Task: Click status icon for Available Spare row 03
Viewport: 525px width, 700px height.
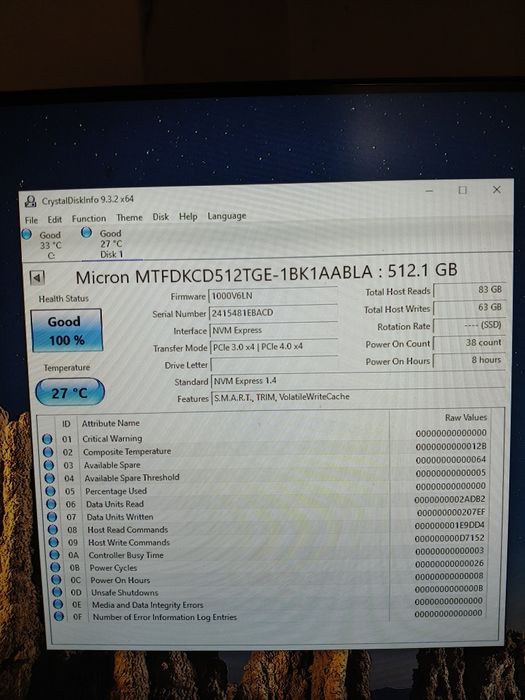Action: 49,465
